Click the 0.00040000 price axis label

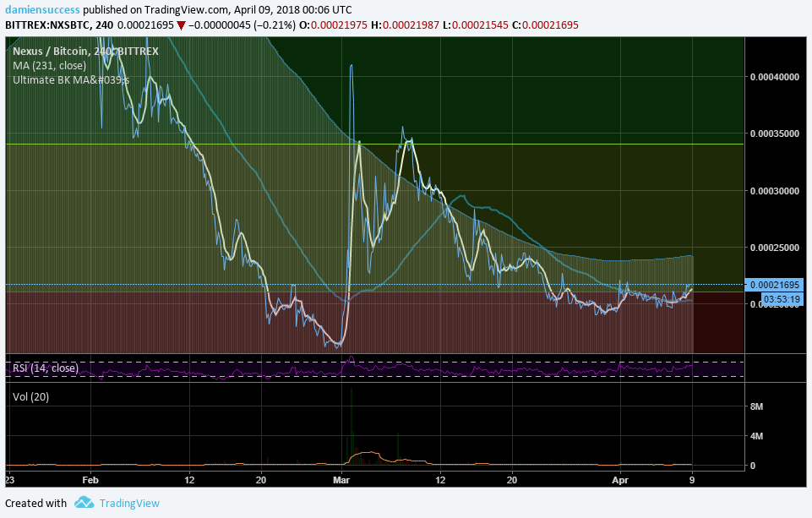[x=775, y=77]
